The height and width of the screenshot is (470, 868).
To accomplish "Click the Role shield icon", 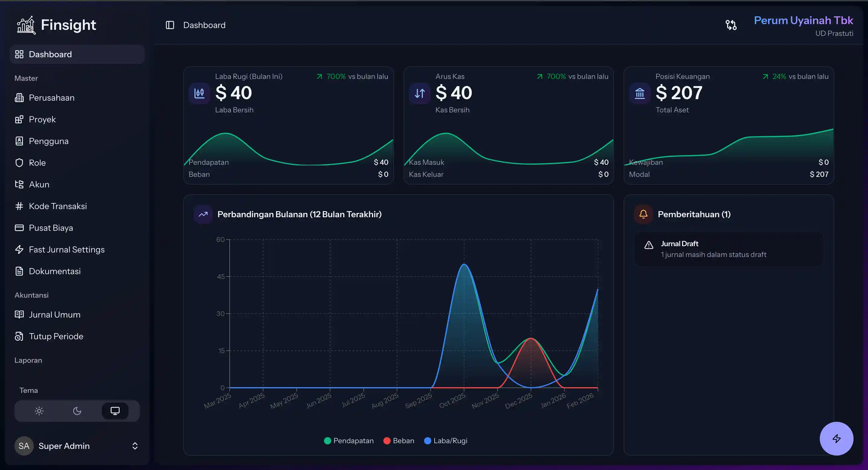I will tap(19, 163).
